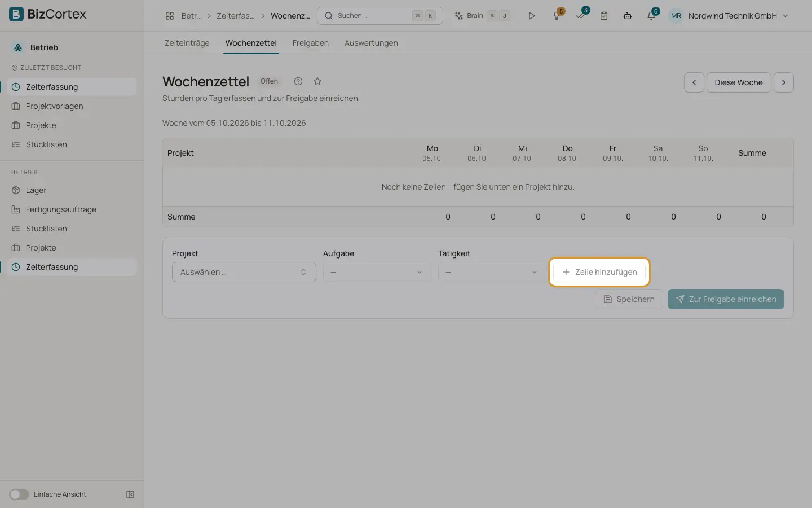812x508 pixels.
Task: Go to next week arrow
Action: coord(784,82)
